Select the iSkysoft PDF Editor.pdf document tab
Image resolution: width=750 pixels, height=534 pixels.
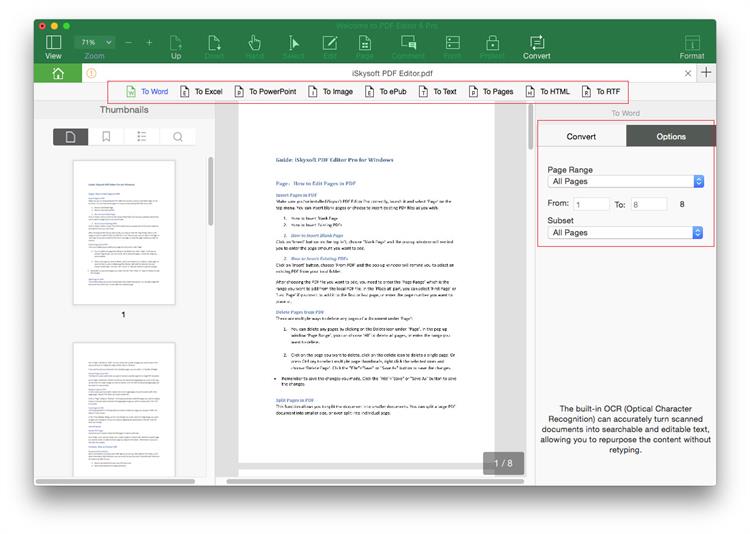(392, 73)
